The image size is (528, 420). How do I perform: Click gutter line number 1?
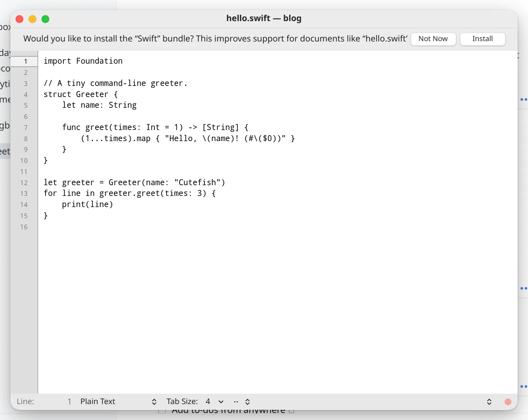pyautogui.click(x=26, y=61)
